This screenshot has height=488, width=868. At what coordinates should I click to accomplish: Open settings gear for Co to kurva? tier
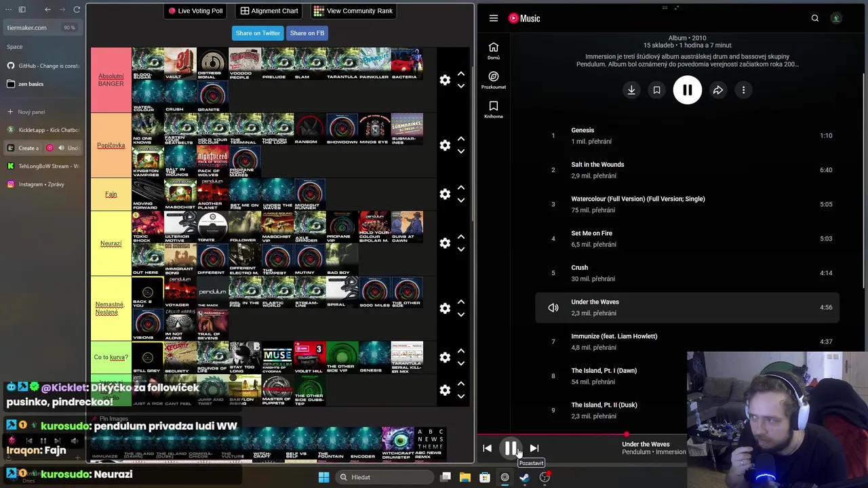[x=445, y=357]
